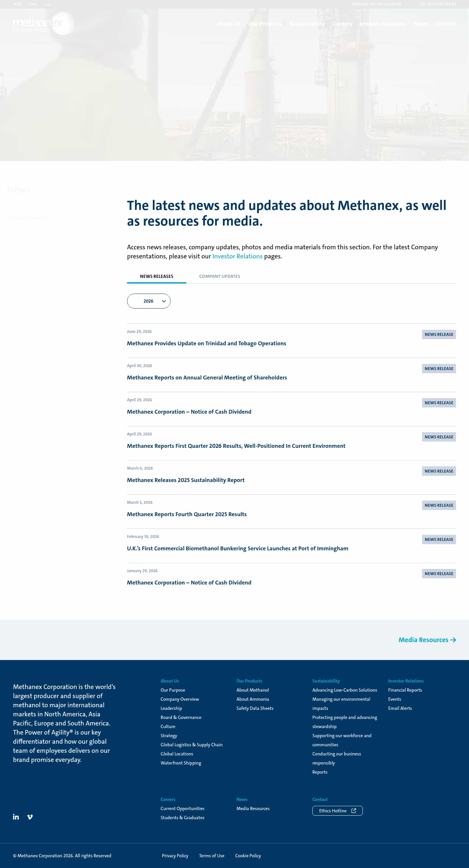This screenshot has height=868, width=469.
Task: Open Reports under Sustainability in the footer
Action: pos(320,772)
